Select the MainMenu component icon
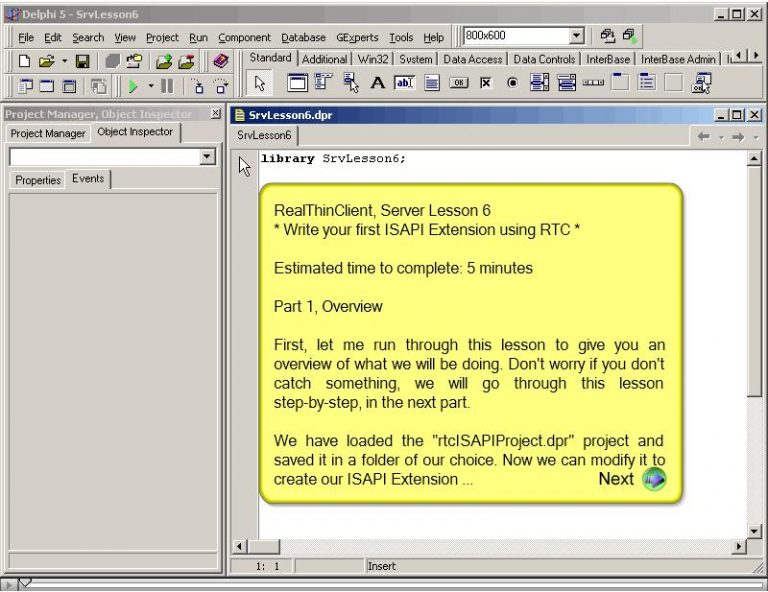 (324, 83)
